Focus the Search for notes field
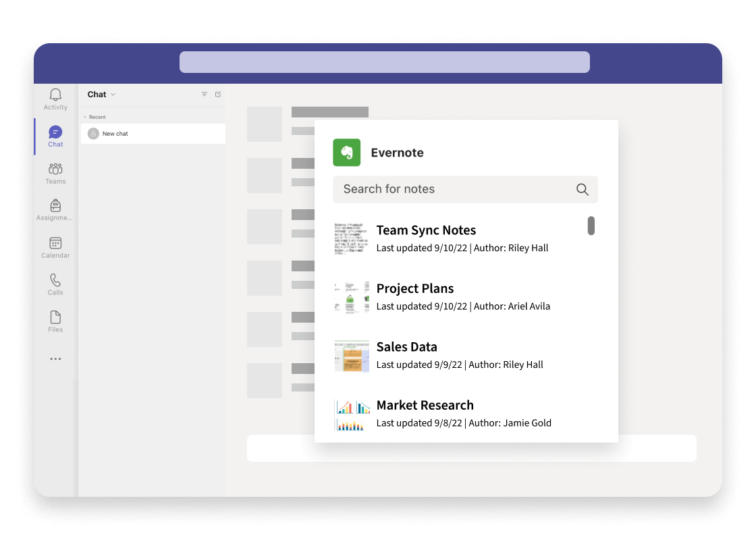Screen dimensions: 756x540 465,190
